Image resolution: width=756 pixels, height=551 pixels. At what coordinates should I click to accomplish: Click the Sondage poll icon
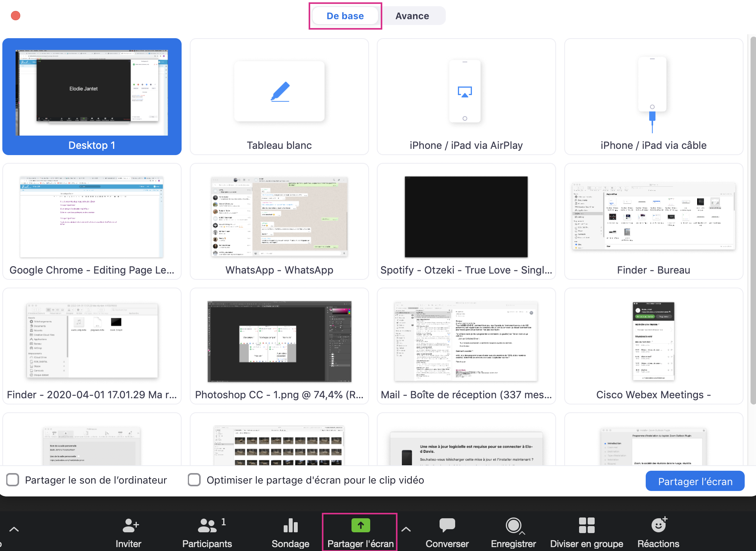pos(290,526)
